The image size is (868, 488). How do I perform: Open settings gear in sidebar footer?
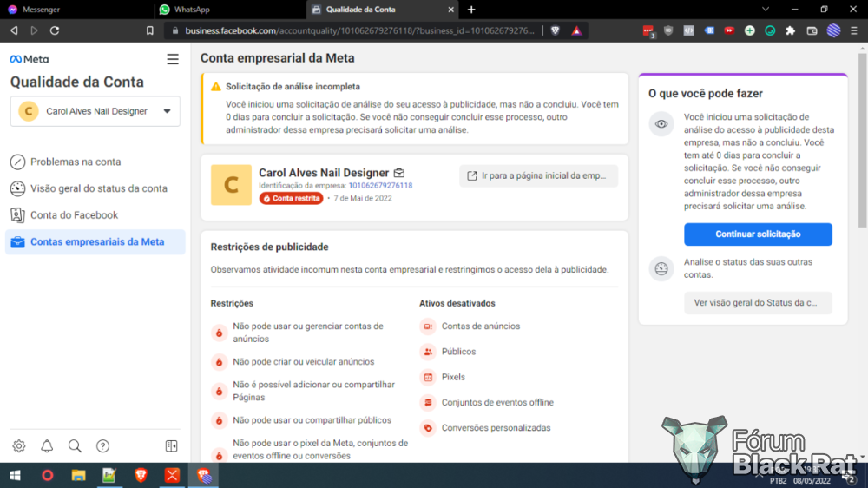click(19, 446)
